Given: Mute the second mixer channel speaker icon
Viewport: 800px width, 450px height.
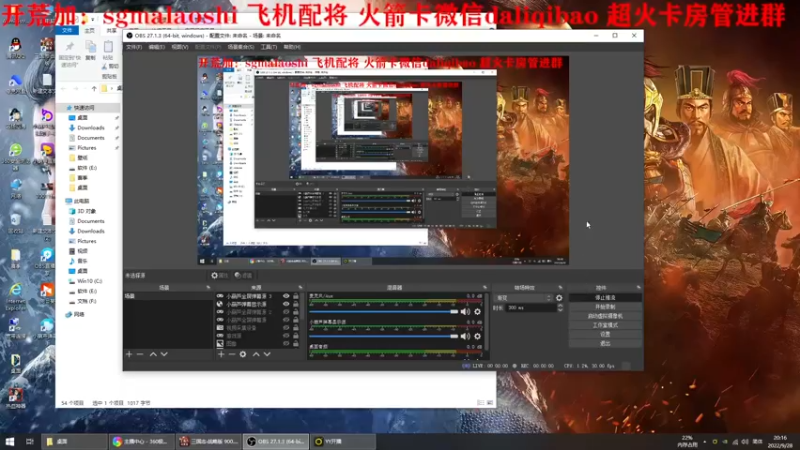Looking at the screenshot, I should pos(465,336).
